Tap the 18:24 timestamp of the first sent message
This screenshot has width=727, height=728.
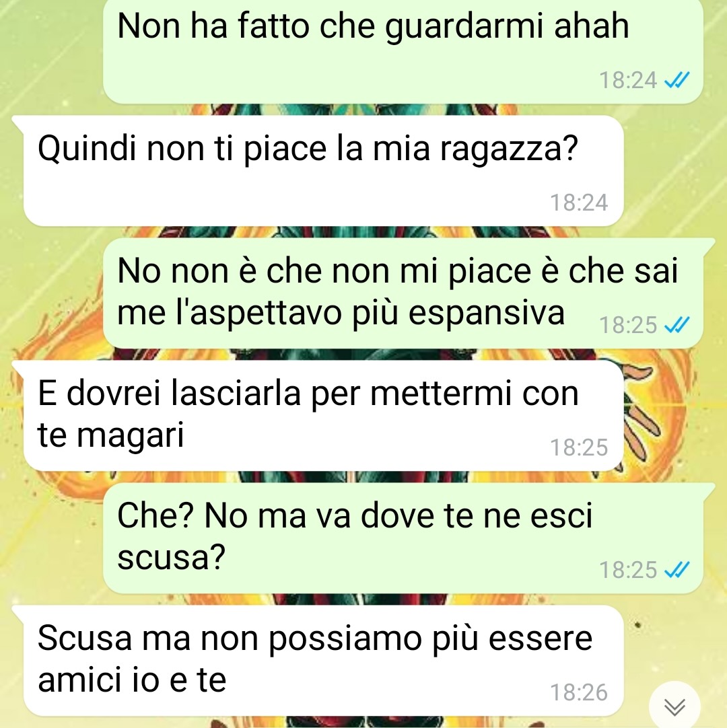(x=628, y=80)
